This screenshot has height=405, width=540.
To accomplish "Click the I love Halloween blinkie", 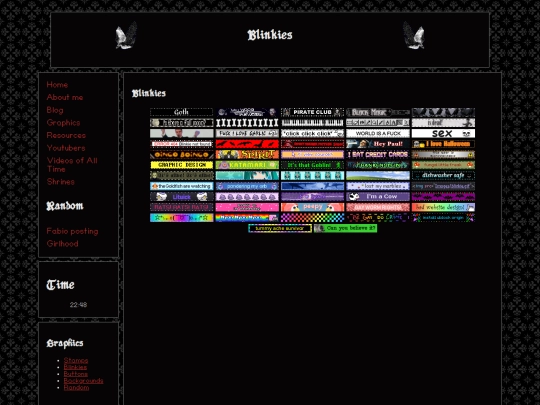I will pos(443,144).
